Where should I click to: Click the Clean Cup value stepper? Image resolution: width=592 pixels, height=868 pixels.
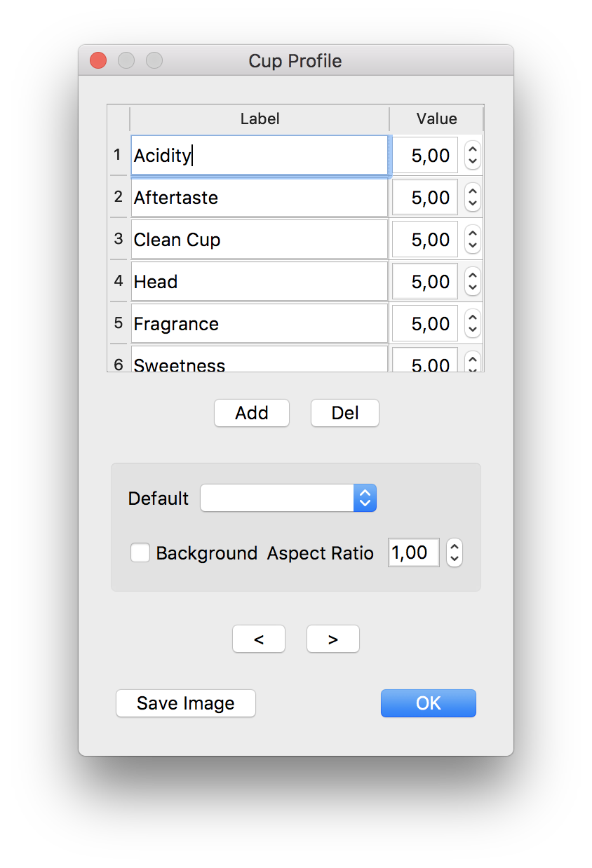point(473,240)
